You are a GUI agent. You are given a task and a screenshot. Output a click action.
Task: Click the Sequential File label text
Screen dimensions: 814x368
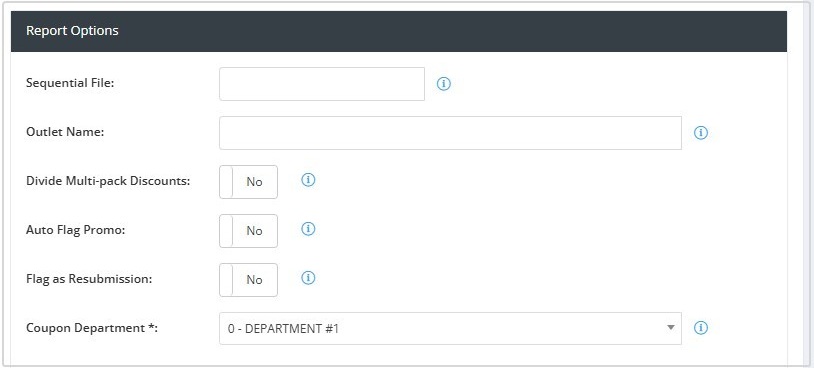coord(70,83)
